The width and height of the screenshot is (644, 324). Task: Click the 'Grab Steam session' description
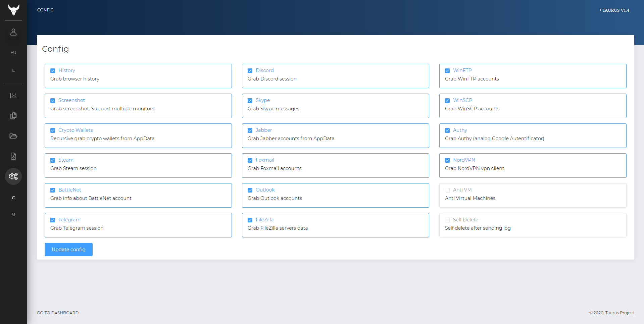click(73, 168)
